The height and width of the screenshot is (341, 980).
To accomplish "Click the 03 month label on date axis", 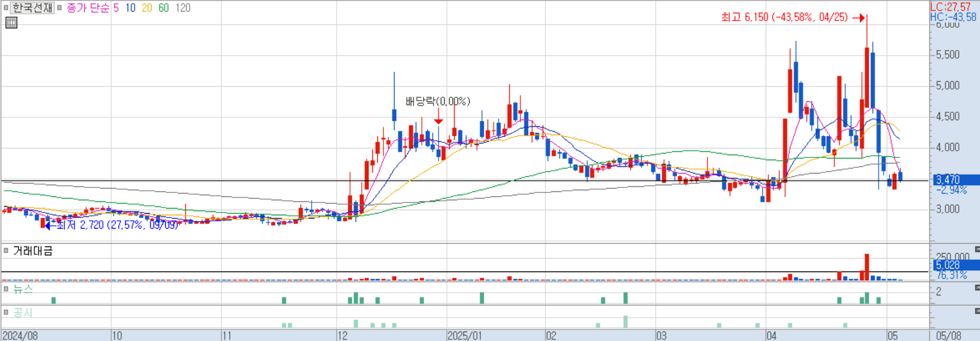I will (x=661, y=335).
